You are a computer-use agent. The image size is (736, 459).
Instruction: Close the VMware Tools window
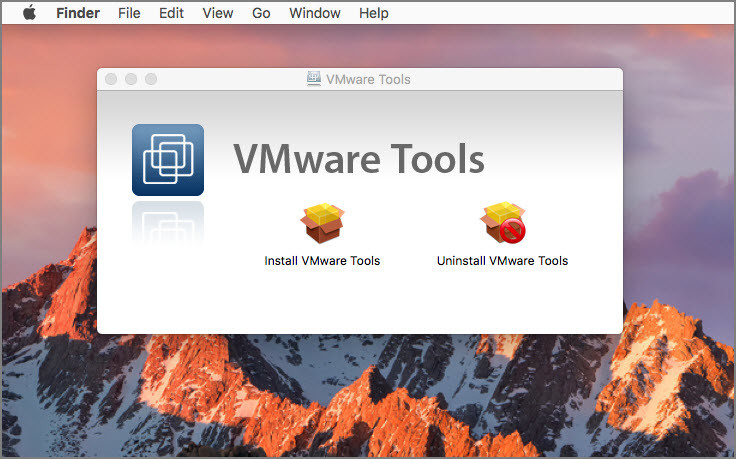click(111, 79)
